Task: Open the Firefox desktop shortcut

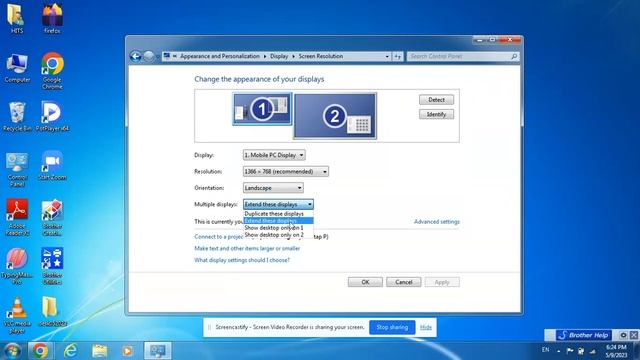Action: click(52, 18)
